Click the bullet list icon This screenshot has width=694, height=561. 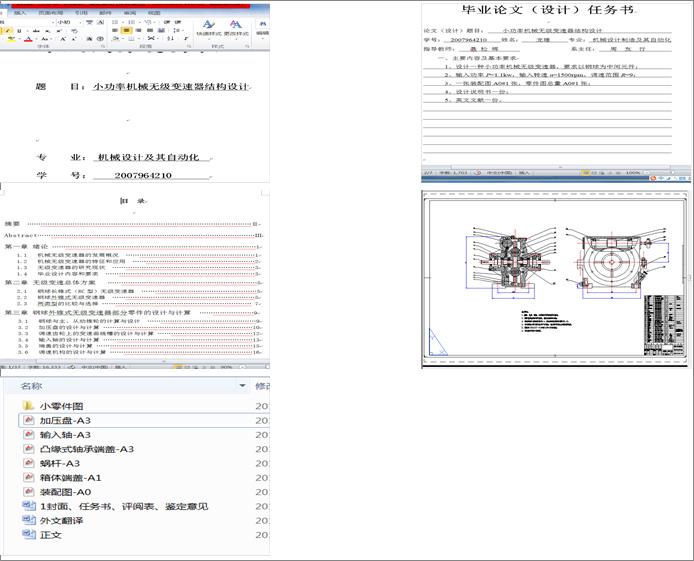coord(115,22)
